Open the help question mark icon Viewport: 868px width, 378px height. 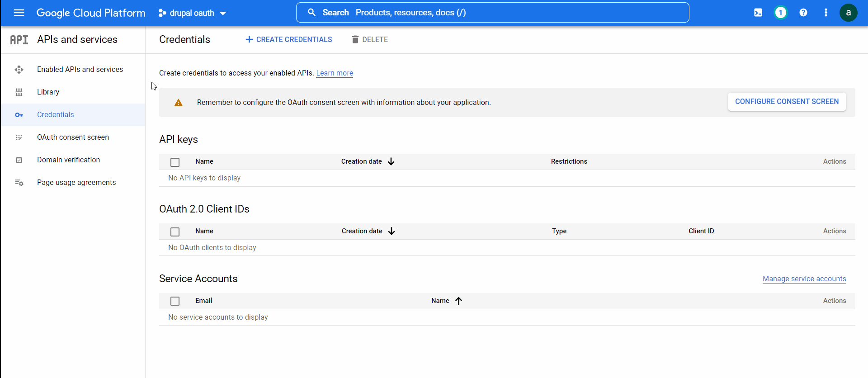click(x=803, y=13)
